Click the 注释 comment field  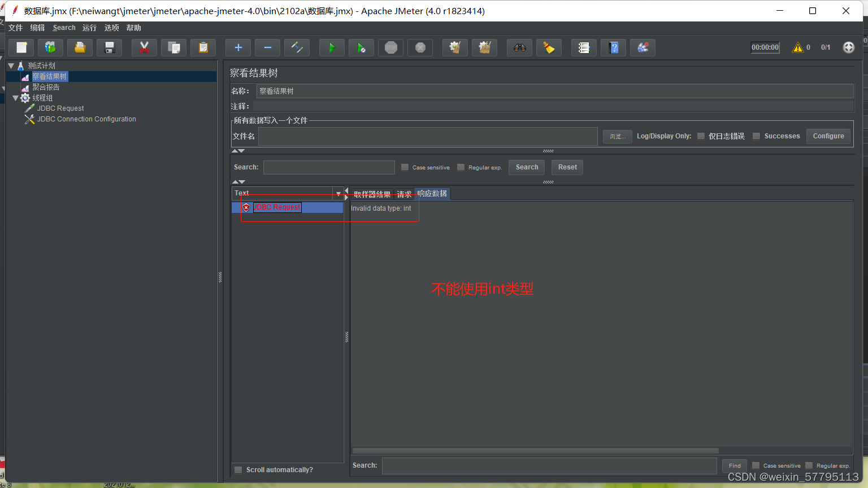click(x=553, y=106)
